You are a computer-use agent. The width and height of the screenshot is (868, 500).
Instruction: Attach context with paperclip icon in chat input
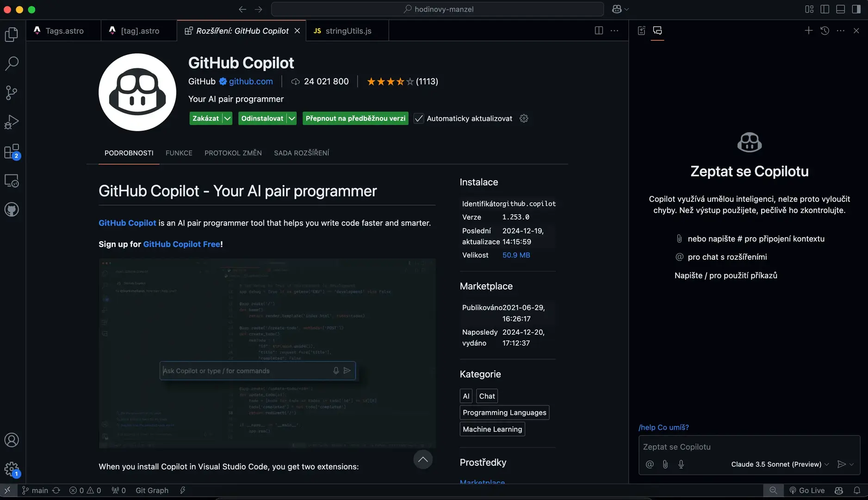[x=665, y=464]
